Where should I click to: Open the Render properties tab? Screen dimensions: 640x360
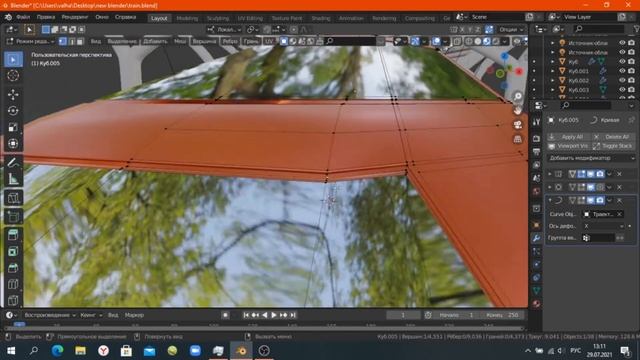pos(537,139)
